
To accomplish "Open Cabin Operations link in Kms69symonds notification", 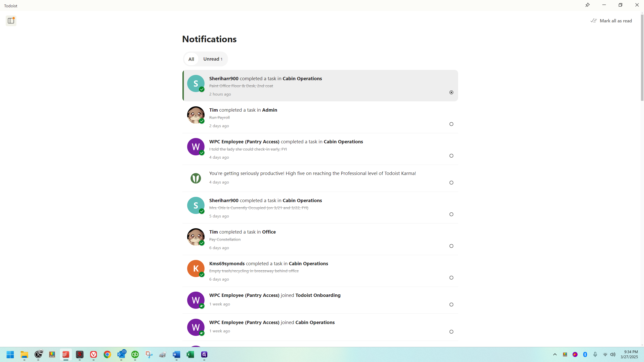I will [x=308, y=263].
